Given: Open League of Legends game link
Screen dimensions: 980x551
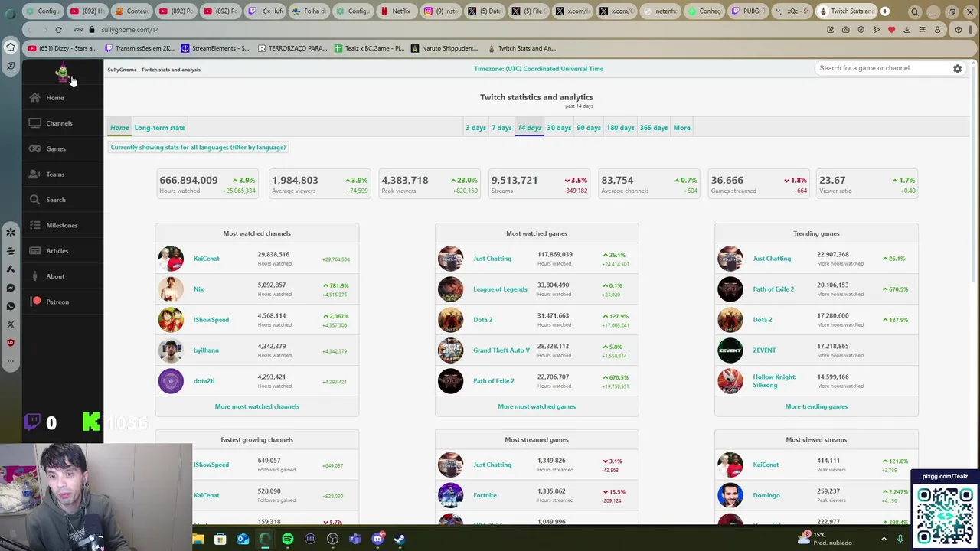Looking at the screenshot, I should [500, 289].
